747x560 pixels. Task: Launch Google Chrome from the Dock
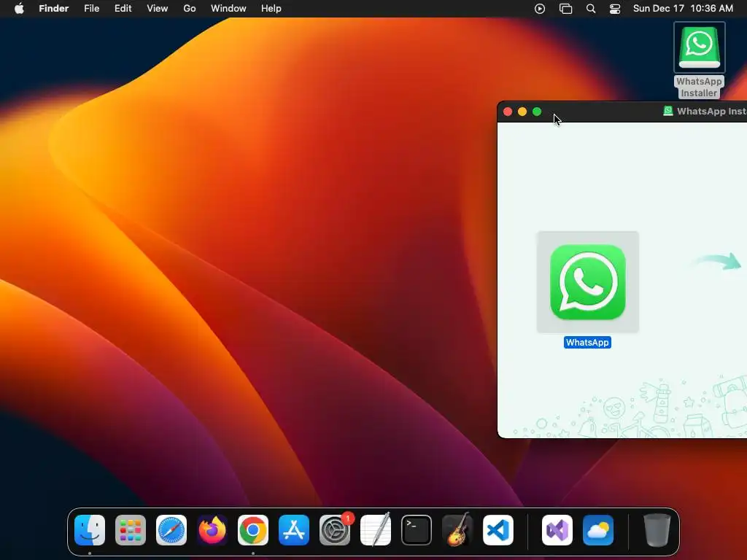(253, 530)
